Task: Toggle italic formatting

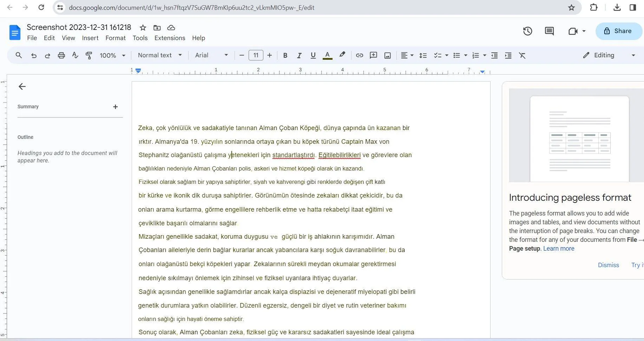Action: pyautogui.click(x=299, y=55)
